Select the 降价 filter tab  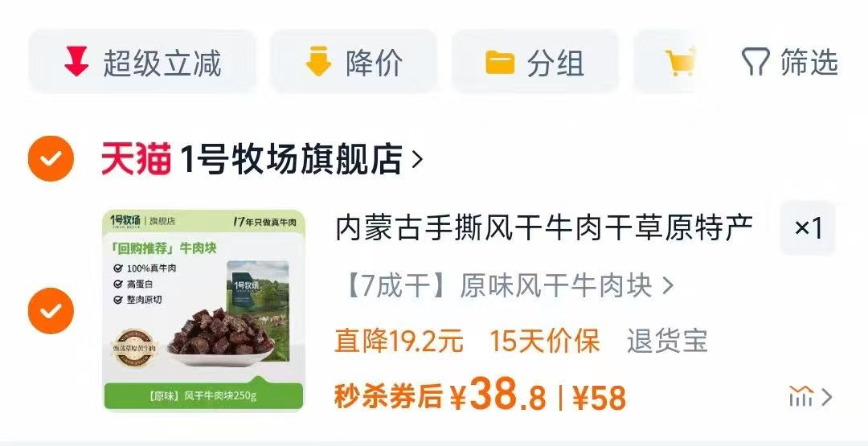[353, 61]
